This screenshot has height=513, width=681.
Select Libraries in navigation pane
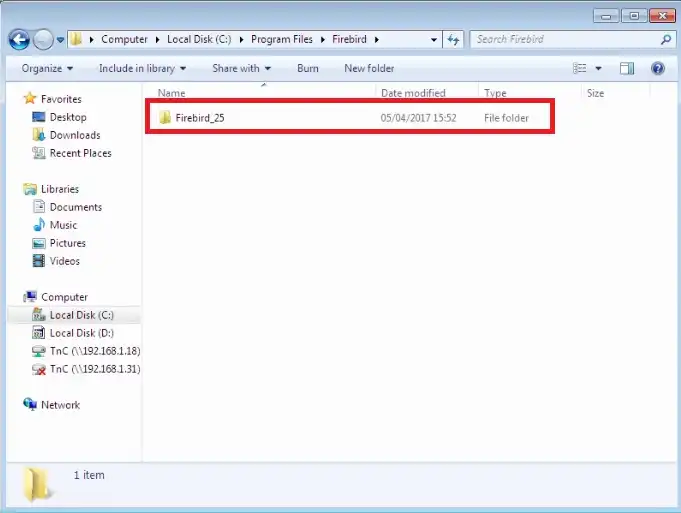point(60,189)
